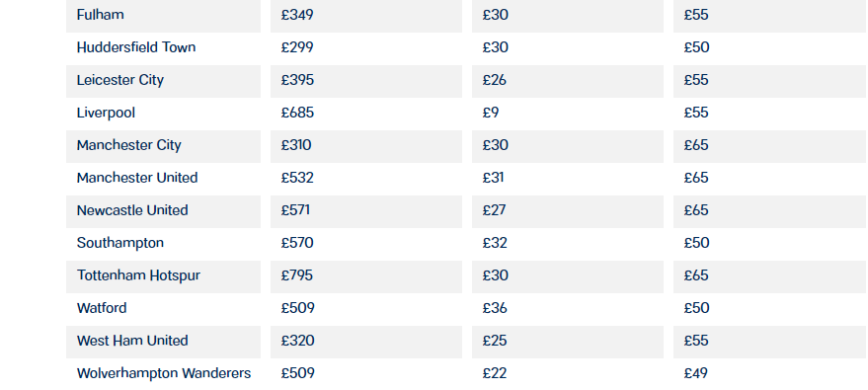Click Manchester City's £310 price

[x=296, y=145]
